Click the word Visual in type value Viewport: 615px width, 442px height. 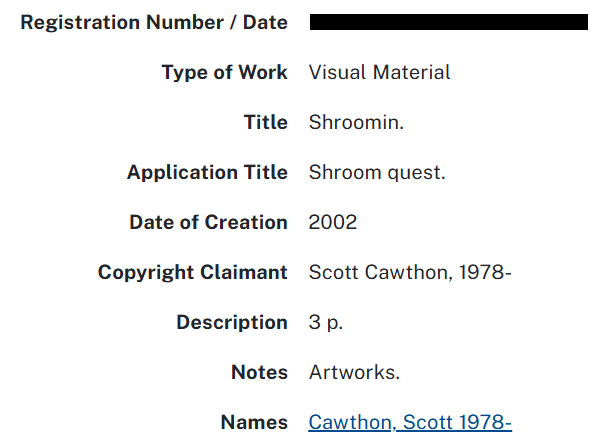click(337, 72)
